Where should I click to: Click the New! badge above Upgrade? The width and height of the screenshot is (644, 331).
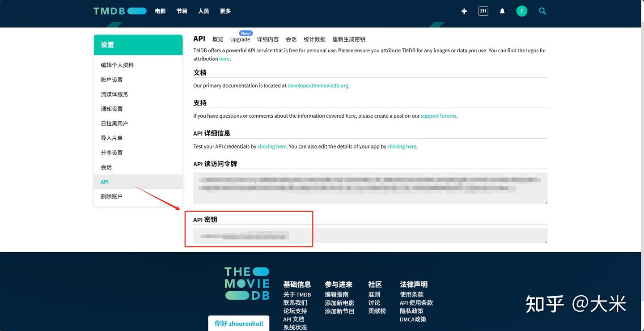[245, 33]
